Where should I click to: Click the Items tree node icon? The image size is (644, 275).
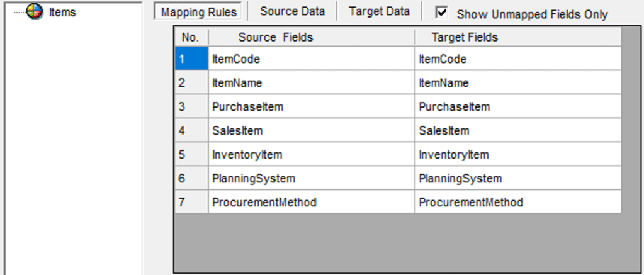35,12
